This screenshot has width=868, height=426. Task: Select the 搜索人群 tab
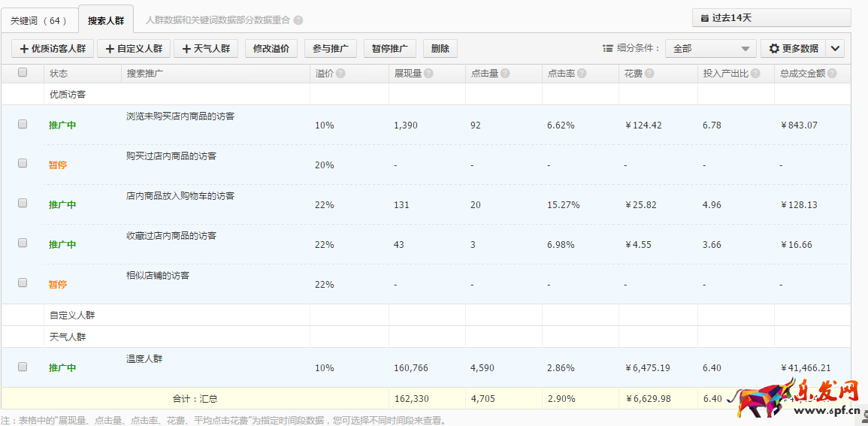coord(106,20)
